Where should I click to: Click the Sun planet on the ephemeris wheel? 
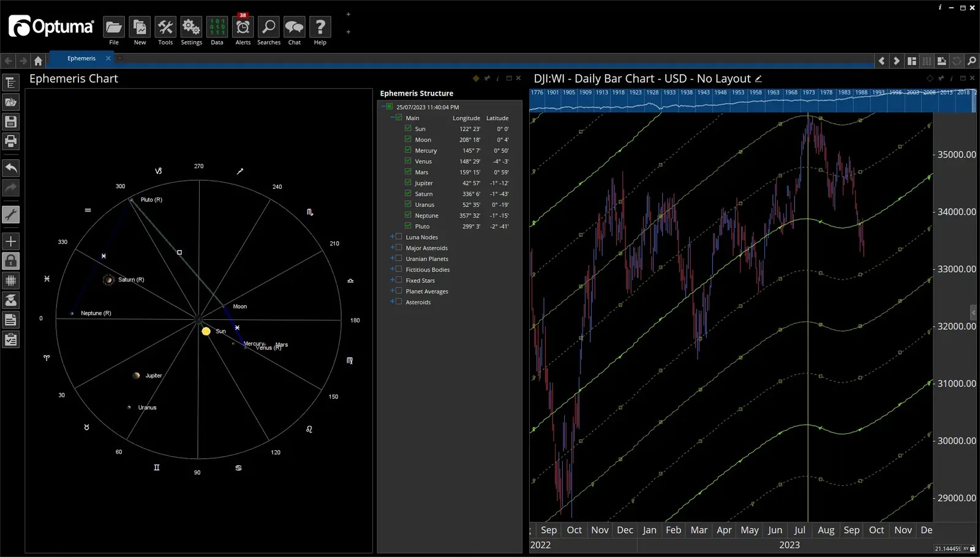206,332
